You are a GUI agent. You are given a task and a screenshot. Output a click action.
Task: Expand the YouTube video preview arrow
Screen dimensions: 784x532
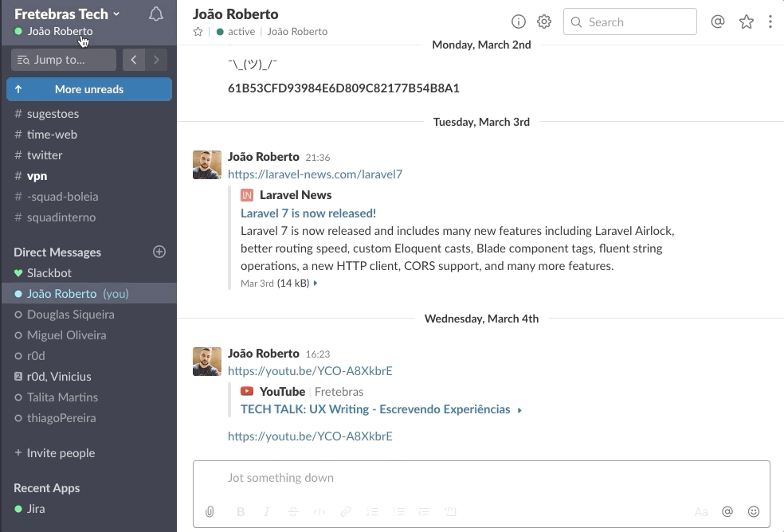(520, 410)
